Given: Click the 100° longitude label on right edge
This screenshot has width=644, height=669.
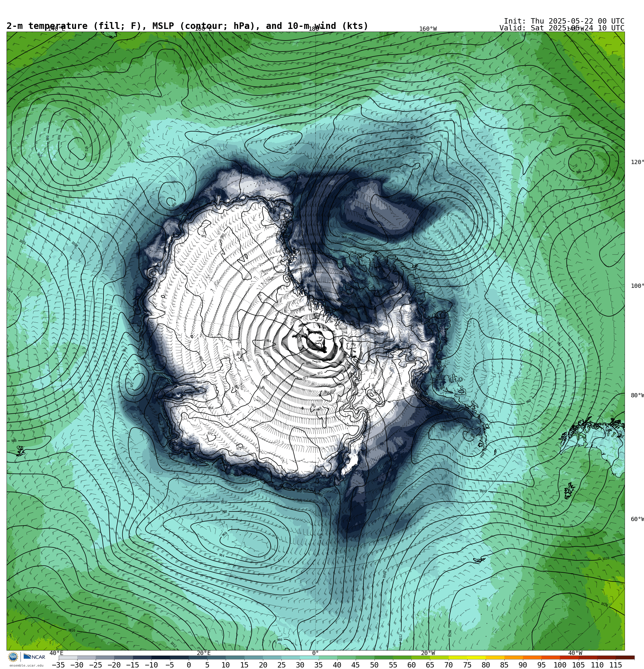Looking at the screenshot, I should coord(637,286).
